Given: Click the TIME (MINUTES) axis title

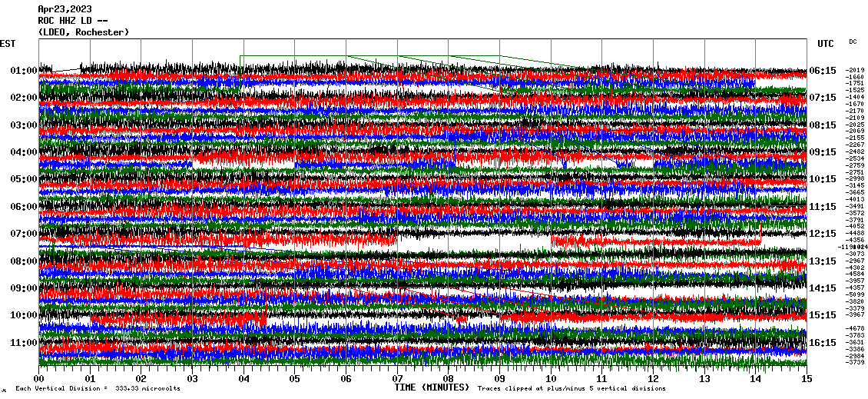Looking at the screenshot, I should tap(431, 388).
